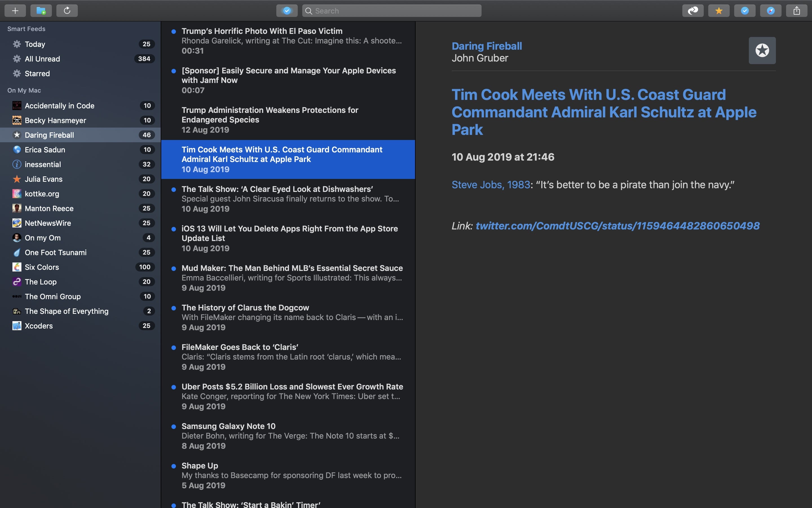Image resolution: width=812 pixels, height=508 pixels.
Task: Click the purple icon for The Loop
Action: click(17, 282)
